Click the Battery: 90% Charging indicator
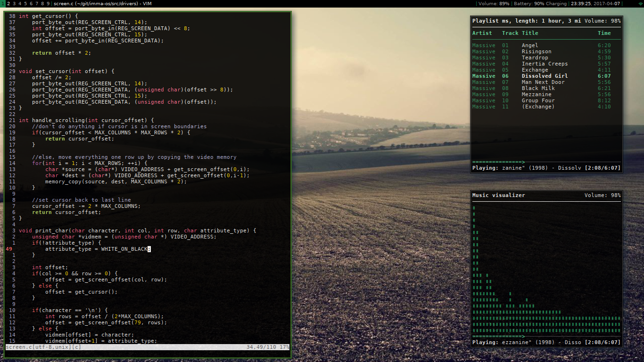This screenshot has height=362, width=644. pos(540,3)
